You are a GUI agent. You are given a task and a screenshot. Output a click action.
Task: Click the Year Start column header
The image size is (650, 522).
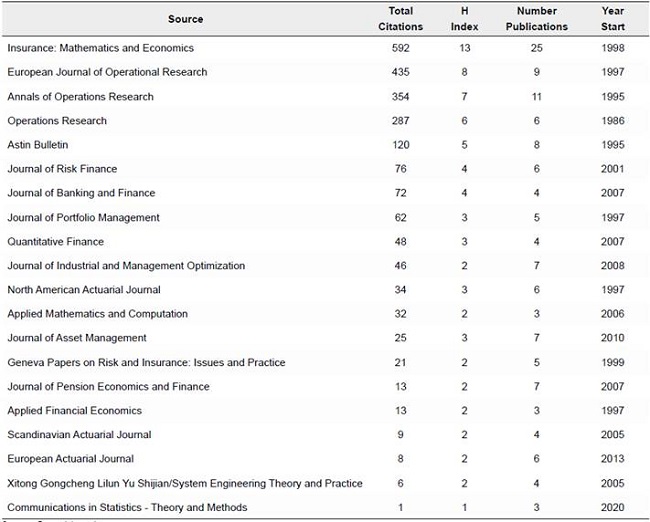click(613, 19)
